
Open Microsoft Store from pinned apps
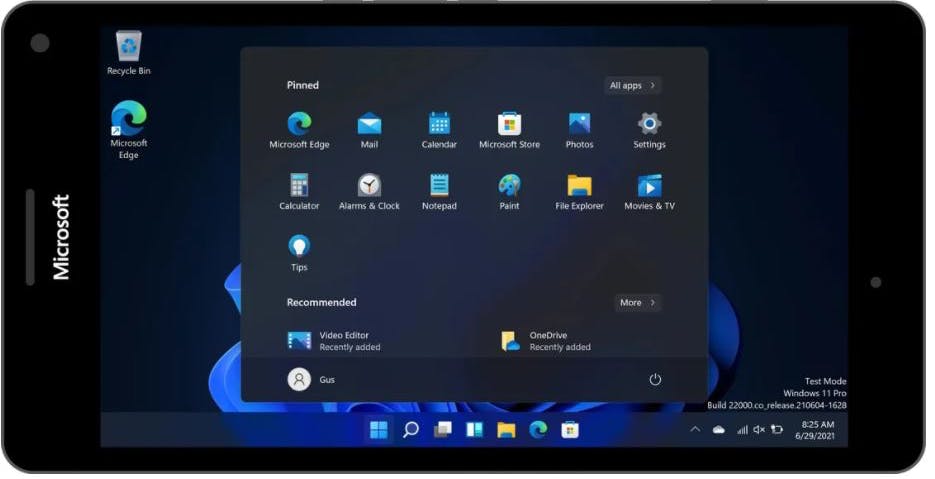509,130
